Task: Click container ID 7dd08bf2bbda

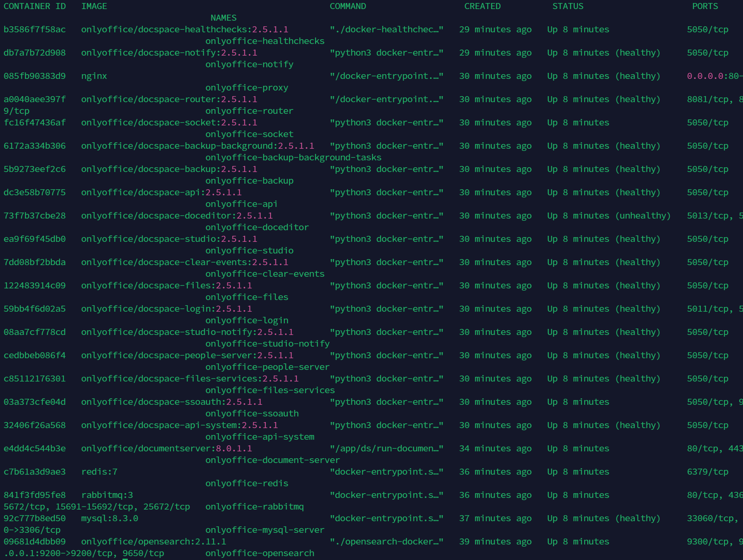Action: click(35, 262)
